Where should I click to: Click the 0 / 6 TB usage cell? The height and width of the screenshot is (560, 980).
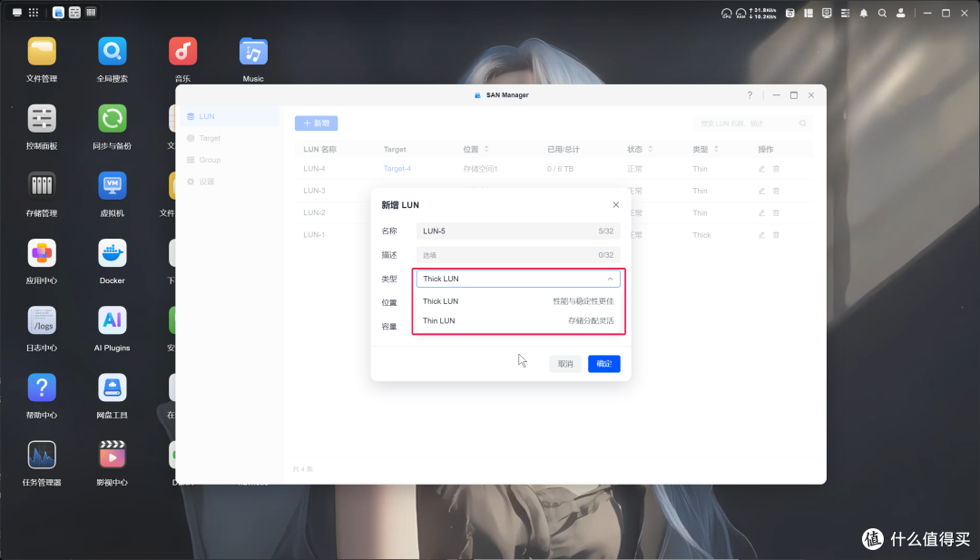[x=560, y=169]
